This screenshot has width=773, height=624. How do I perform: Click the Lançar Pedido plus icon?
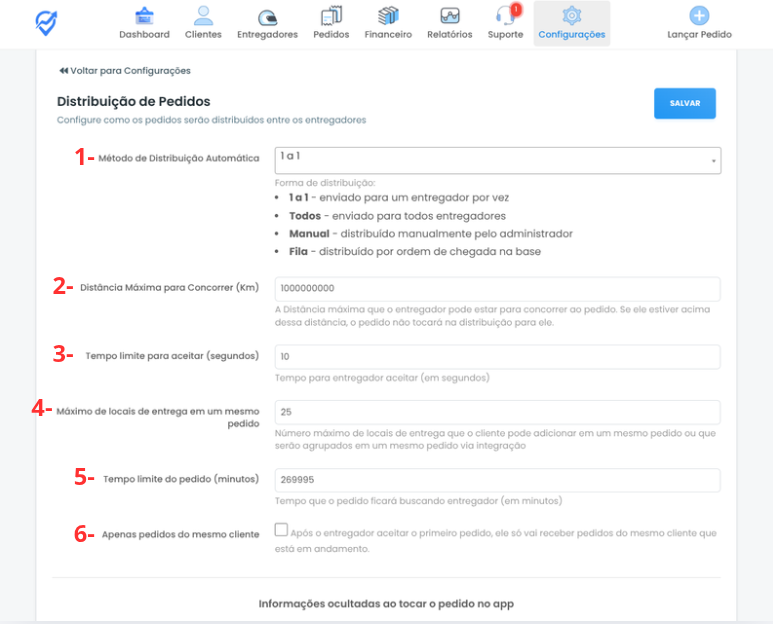tap(699, 16)
